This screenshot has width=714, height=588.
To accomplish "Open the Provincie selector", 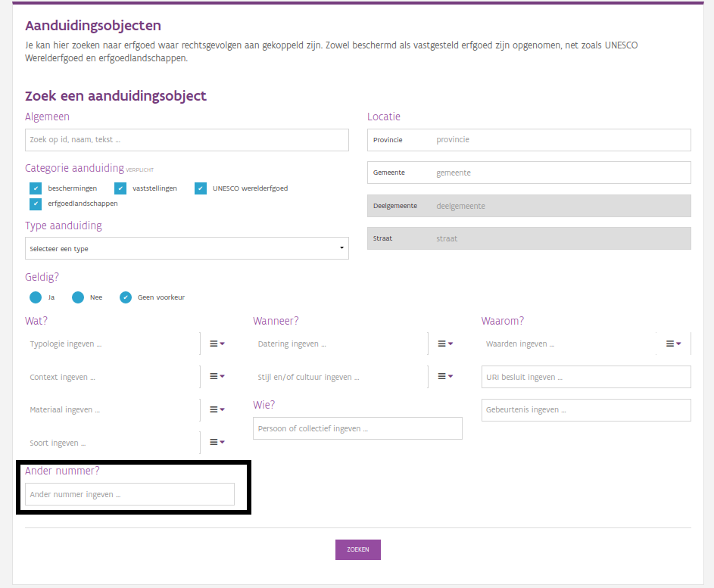I will click(529, 140).
